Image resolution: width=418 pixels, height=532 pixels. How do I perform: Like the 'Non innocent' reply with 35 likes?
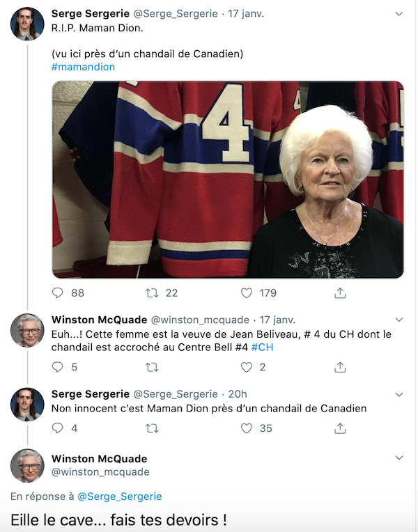click(247, 428)
